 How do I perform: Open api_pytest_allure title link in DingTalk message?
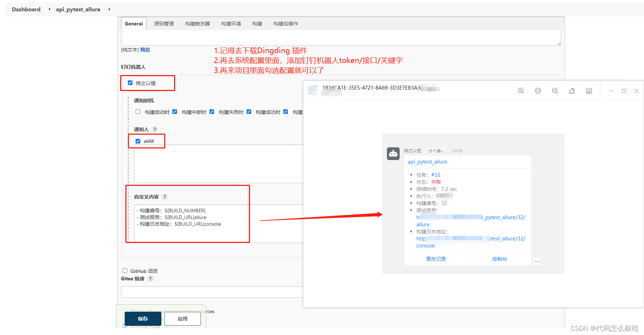427,162
